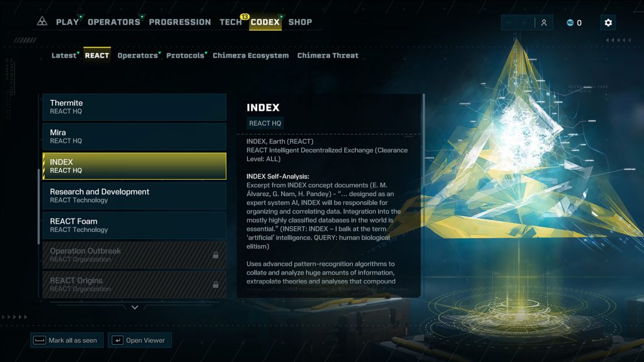Viewport: 644px width, 362px height.
Task: Expand the list with the down chevron
Action: point(135,307)
